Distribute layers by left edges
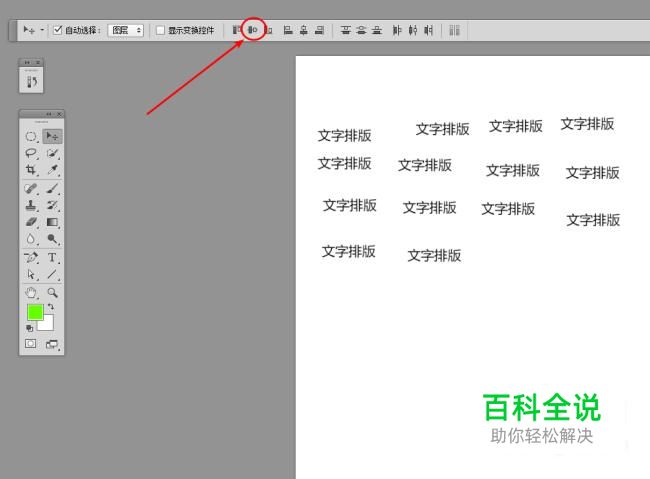The width and height of the screenshot is (650, 479). click(x=397, y=30)
